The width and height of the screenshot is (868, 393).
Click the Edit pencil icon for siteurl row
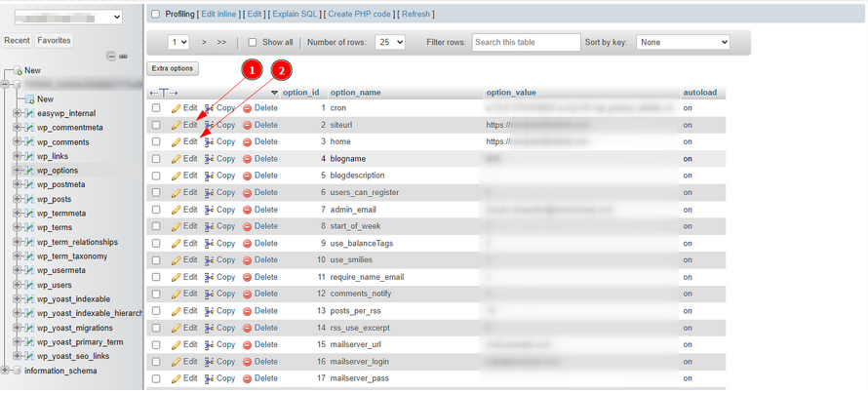(177, 125)
